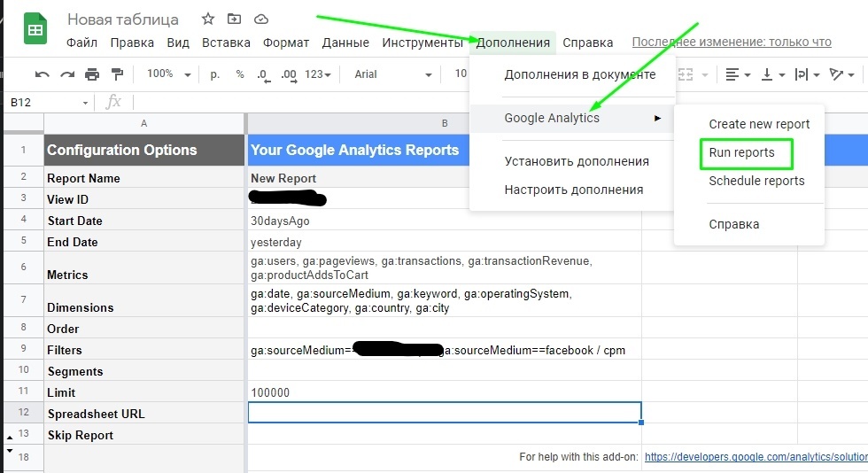Click the 100000 limit cell
Image resolution: width=868 pixels, height=473 pixels.
(x=445, y=392)
